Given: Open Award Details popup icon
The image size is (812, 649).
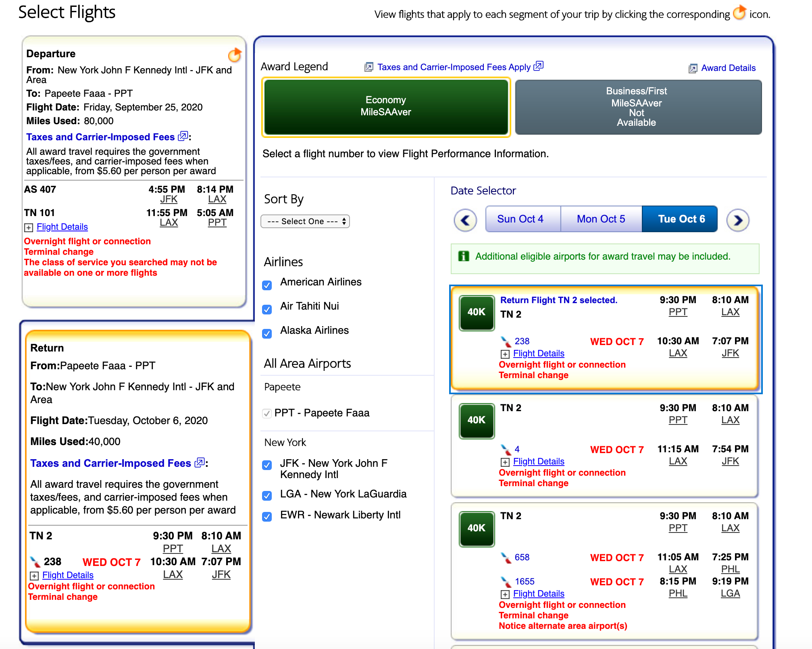Looking at the screenshot, I should (x=692, y=69).
